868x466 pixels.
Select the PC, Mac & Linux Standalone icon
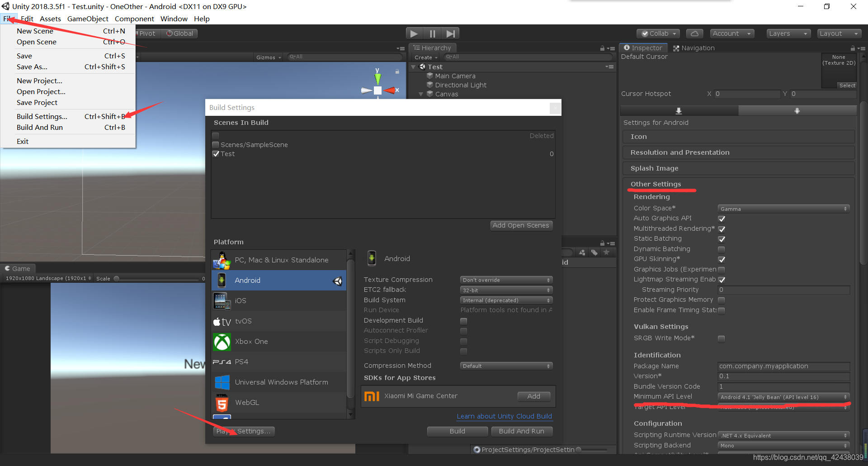tap(222, 260)
